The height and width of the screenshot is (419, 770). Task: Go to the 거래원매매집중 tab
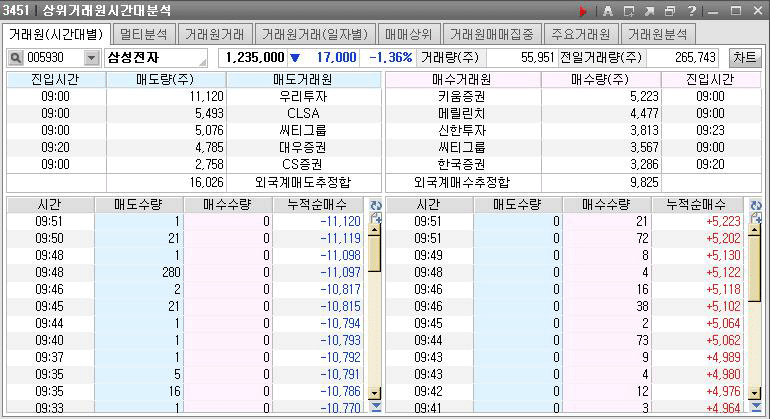(x=492, y=34)
